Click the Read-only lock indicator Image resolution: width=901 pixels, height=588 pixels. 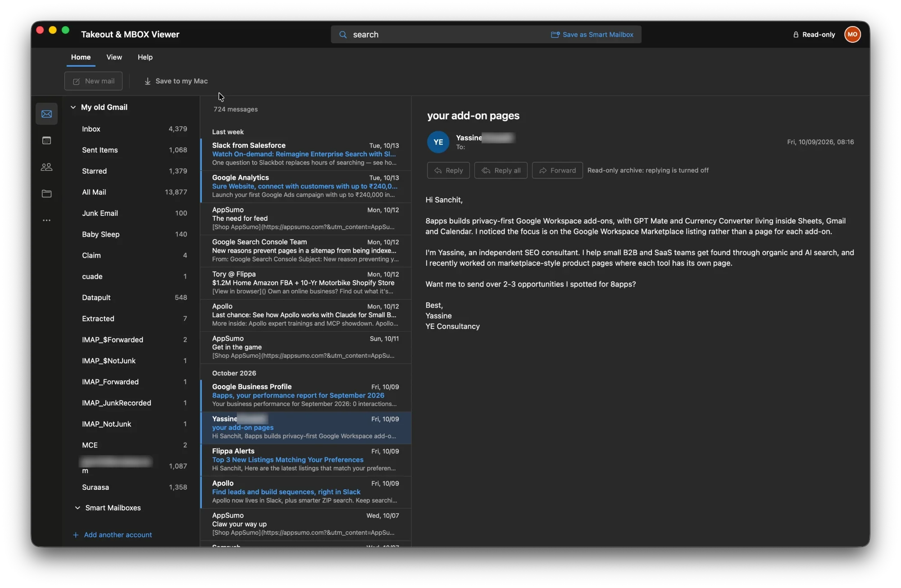tap(814, 35)
